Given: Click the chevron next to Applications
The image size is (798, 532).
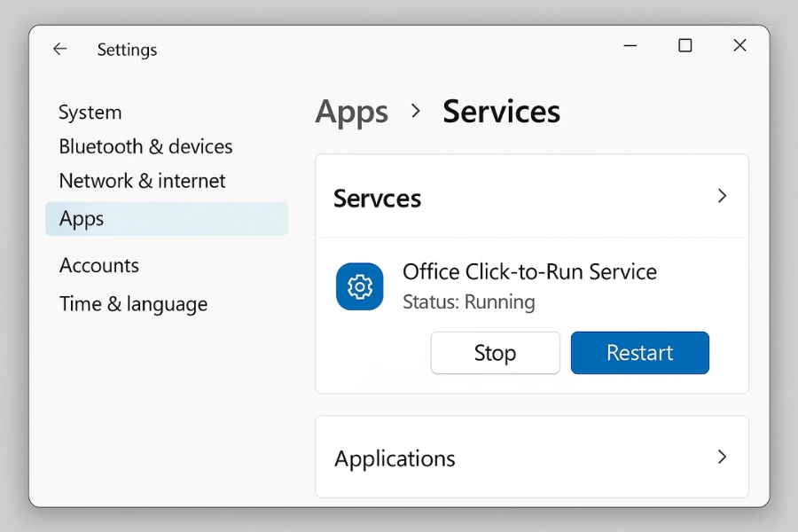Looking at the screenshot, I should coord(722,458).
